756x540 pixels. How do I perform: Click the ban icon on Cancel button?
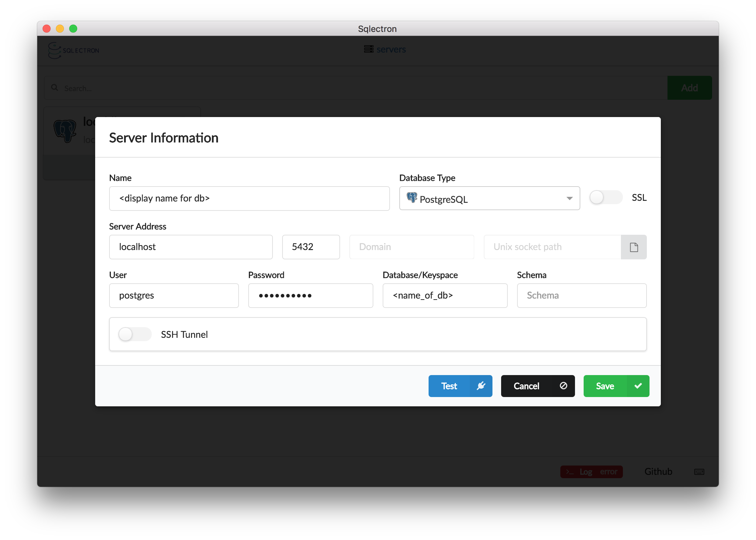point(563,386)
